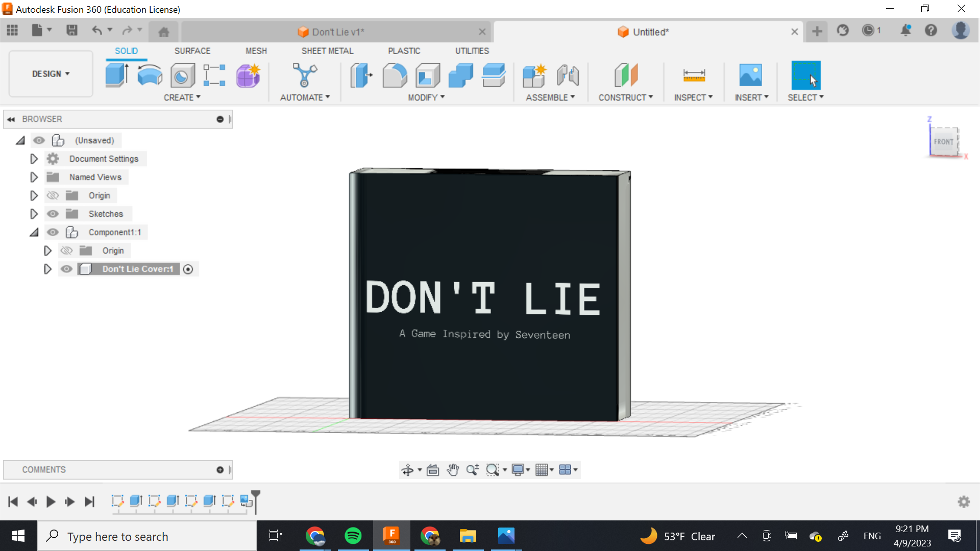Switch to the SURFACE tab

(x=192, y=51)
